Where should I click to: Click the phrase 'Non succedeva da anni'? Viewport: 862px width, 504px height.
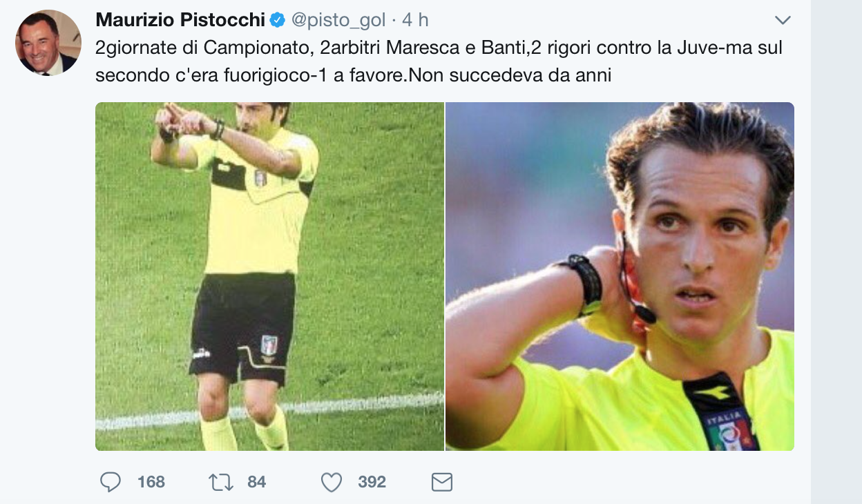point(509,75)
